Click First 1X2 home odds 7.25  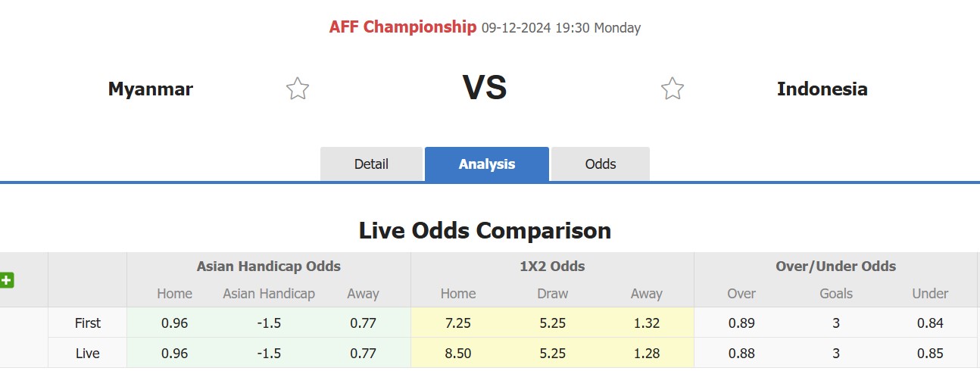point(458,323)
